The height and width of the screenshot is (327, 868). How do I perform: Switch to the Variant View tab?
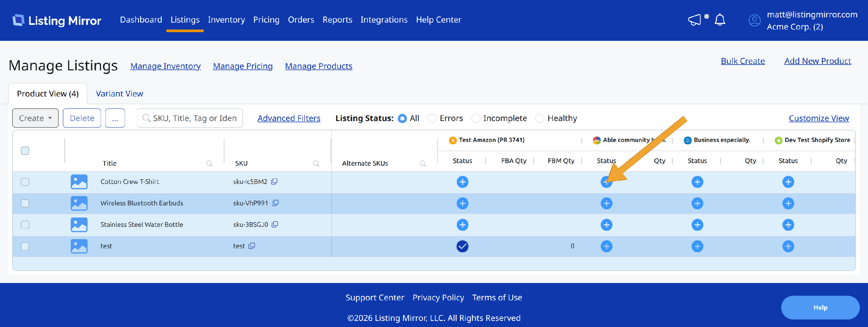(x=119, y=94)
